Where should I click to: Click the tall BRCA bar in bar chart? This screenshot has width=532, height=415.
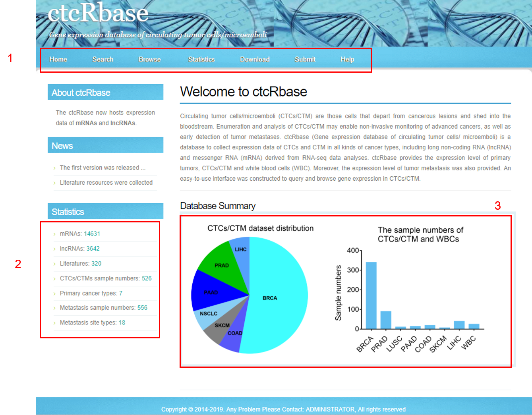[371, 295]
